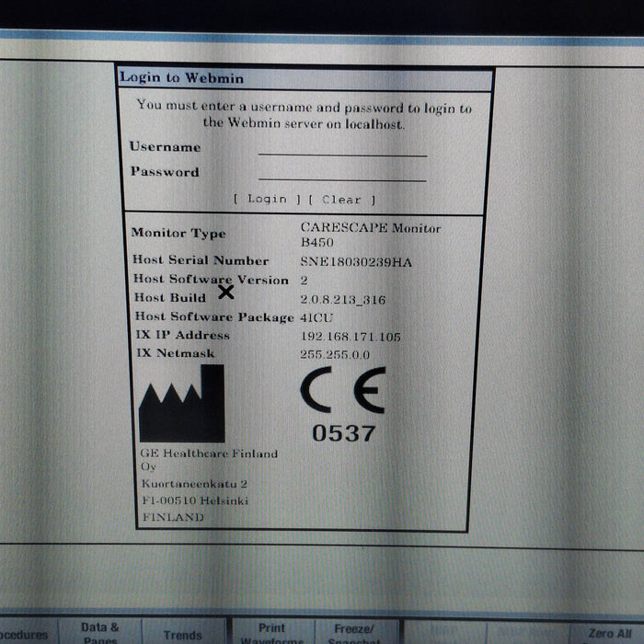
Task: Click the "Host Software Version" label
Action: click(x=211, y=280)
